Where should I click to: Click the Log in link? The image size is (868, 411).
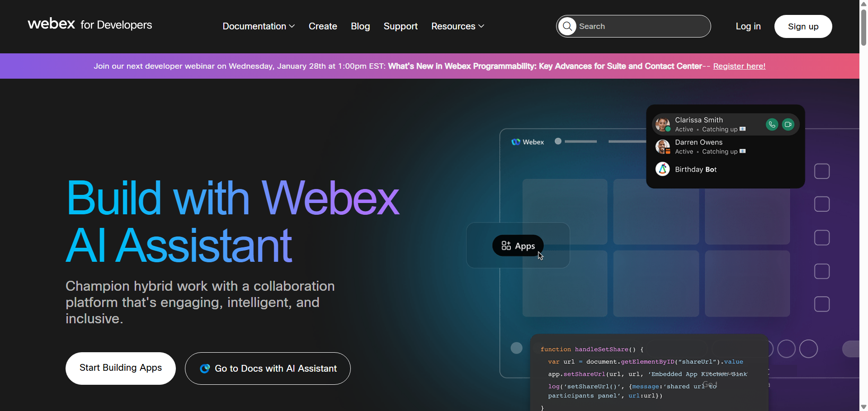coord(748,26)
